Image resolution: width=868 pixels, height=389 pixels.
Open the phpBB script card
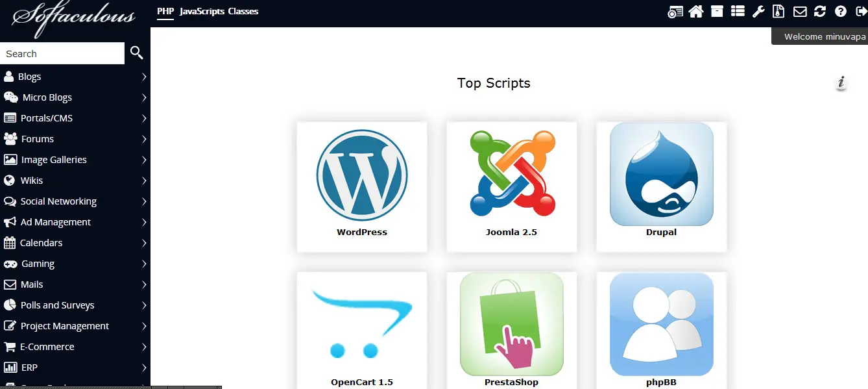(662, 331)
